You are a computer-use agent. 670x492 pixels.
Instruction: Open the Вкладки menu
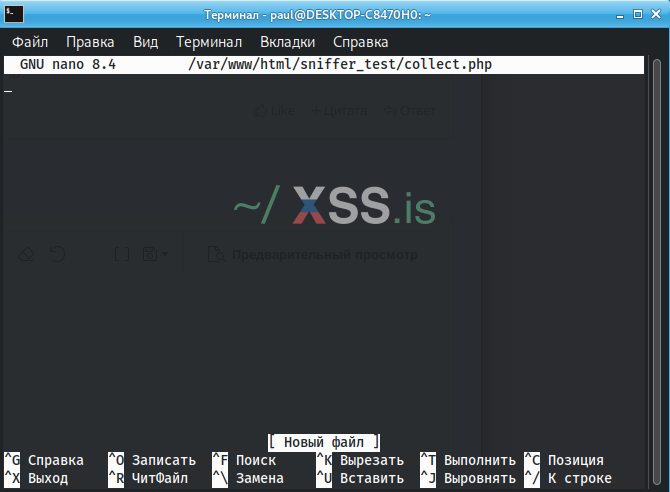point(288,42)
